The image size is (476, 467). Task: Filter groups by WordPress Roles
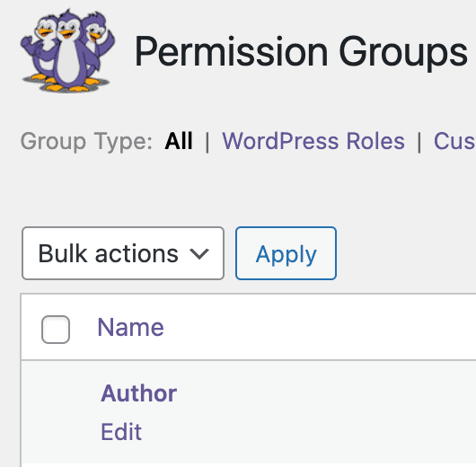[313, 141]
